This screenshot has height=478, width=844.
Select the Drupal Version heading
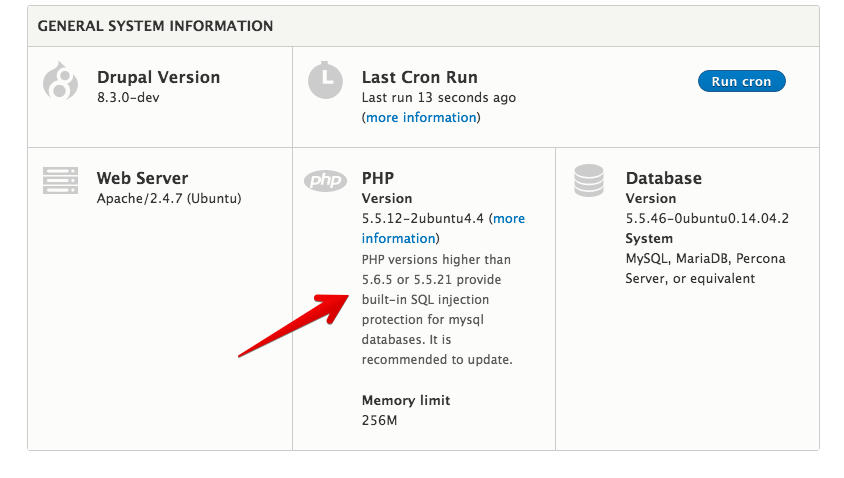(158, 77)
